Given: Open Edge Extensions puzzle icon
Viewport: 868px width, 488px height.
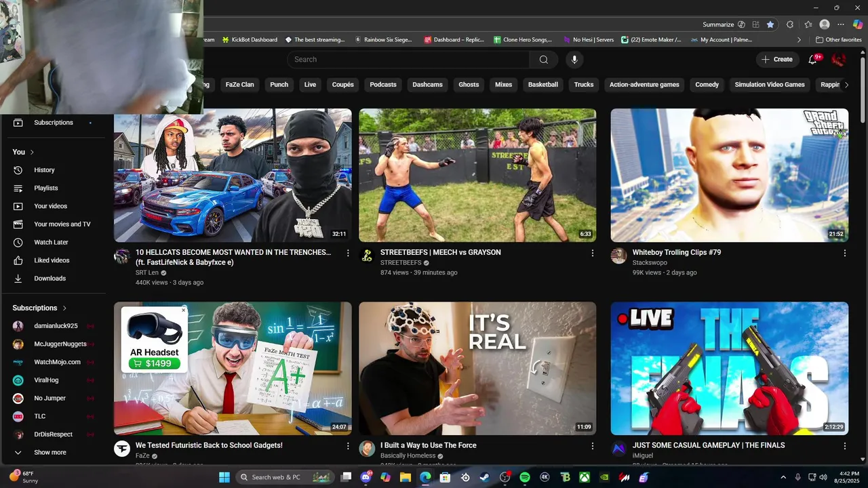Looking at the screenshot, I should tap(790, 24).
